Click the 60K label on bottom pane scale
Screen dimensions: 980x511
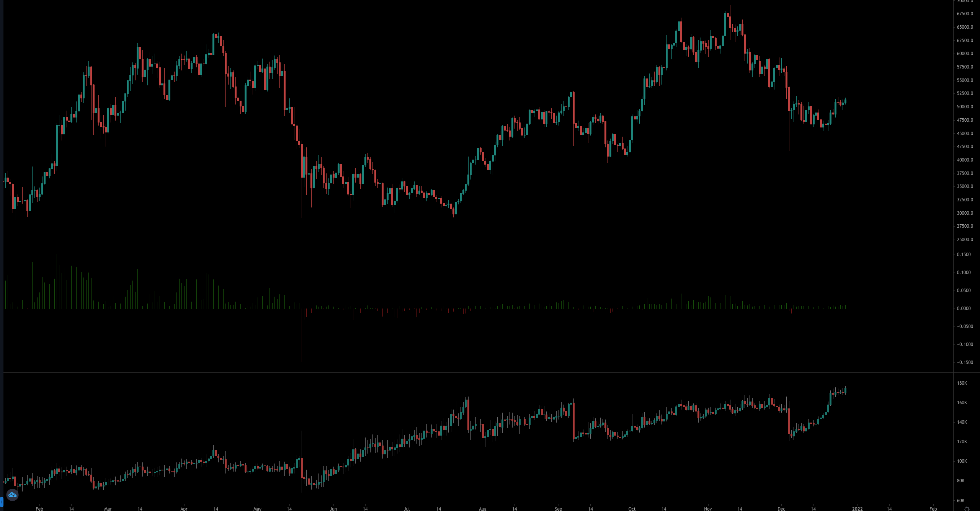[960, 501]
